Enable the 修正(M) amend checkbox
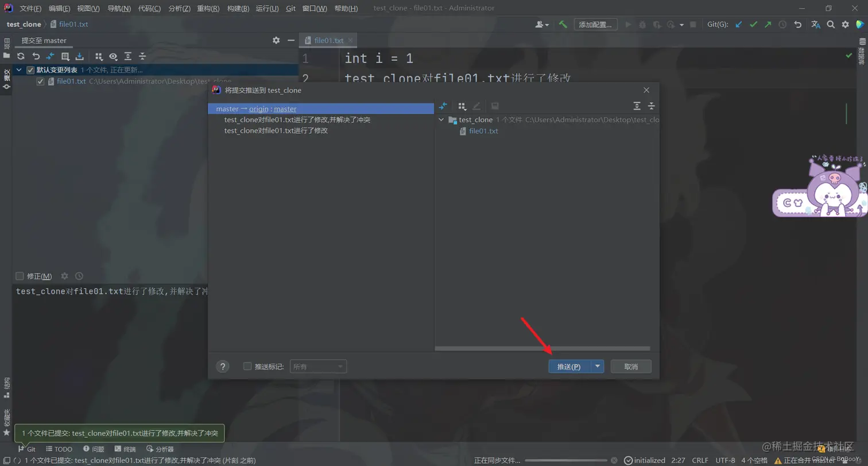Image resolution: width=868 pixels, height=466 pixels. (x=20, y=276)
